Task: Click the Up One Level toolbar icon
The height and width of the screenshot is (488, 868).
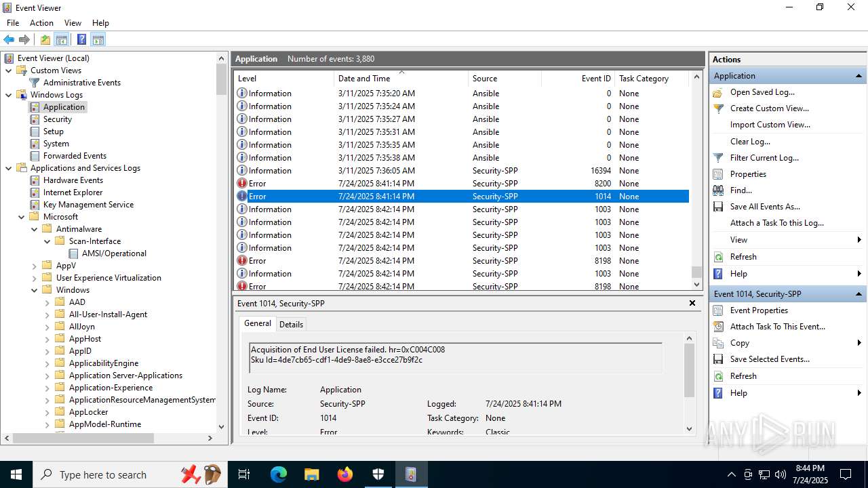Action: click(x=45, y=39)
